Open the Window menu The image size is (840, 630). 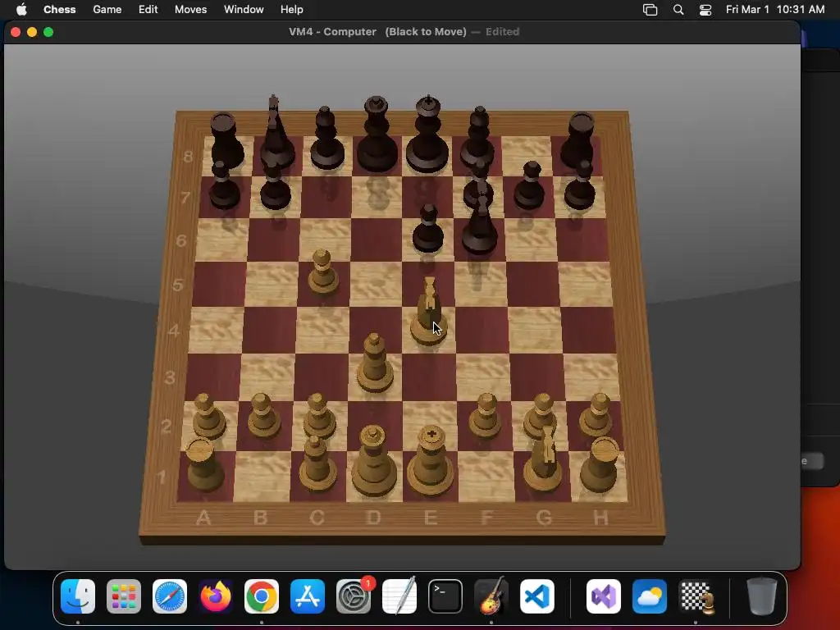pyautogui.click(x=244, y=10)
